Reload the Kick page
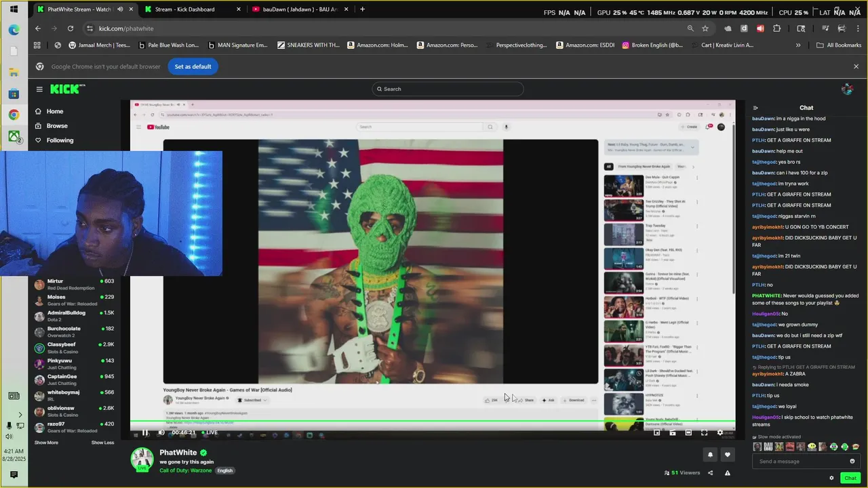 click(71, 28)
